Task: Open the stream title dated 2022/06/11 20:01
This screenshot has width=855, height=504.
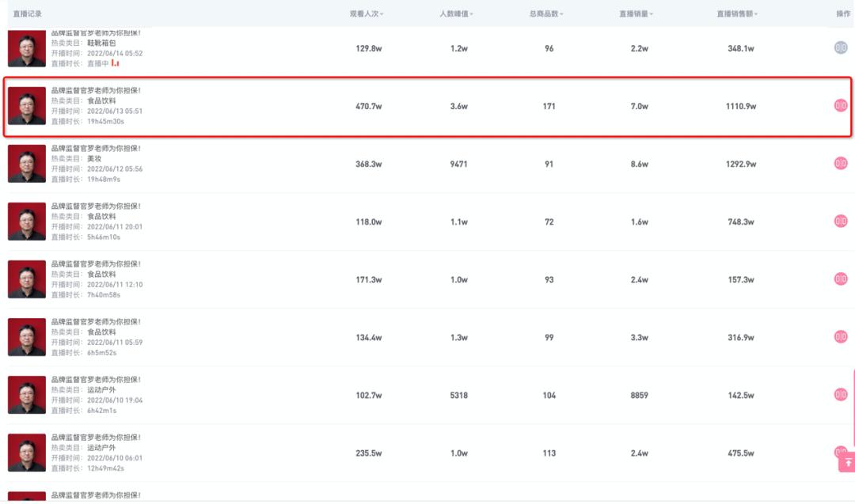Action: coord(96,206)
